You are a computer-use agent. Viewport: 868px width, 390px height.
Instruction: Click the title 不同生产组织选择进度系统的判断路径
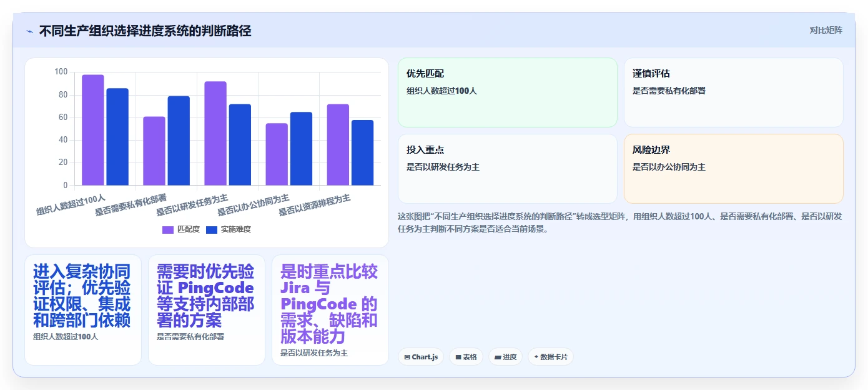[145, 31]
